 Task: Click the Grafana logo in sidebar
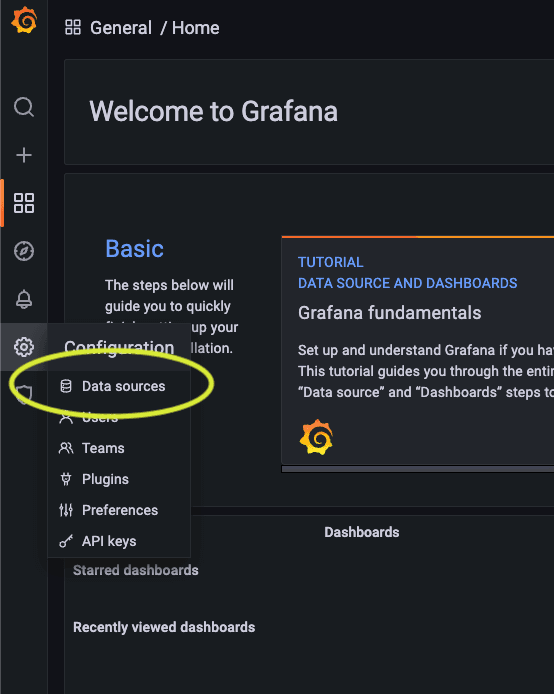24,20
